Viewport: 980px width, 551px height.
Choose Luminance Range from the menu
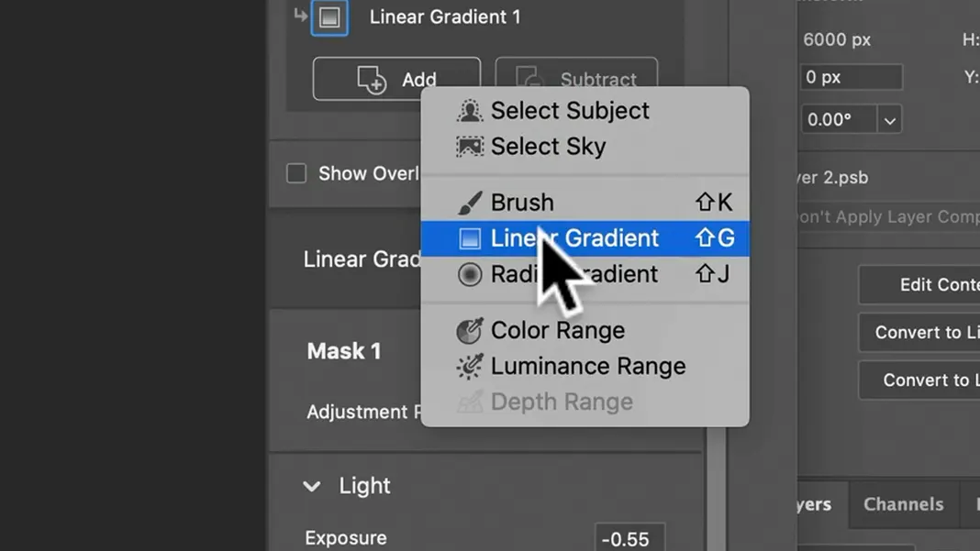(585, 367)
